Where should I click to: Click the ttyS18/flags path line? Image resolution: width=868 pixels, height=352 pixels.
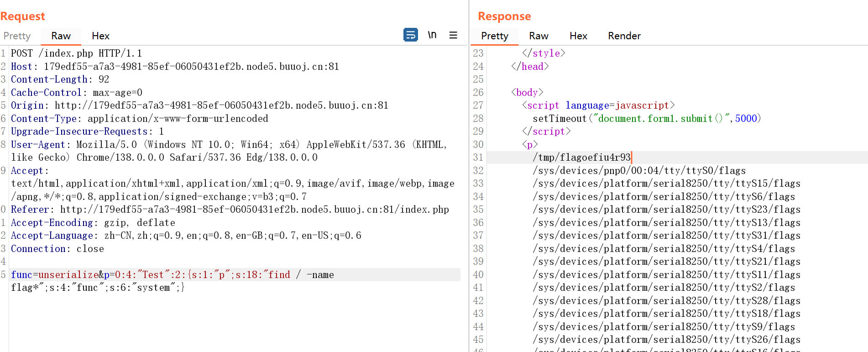pyautogui.click(x=666, y=314)
